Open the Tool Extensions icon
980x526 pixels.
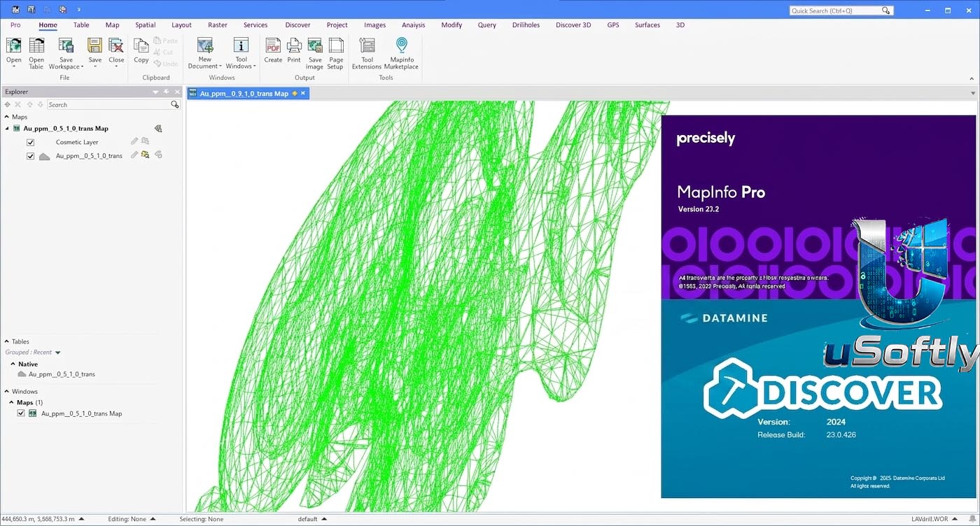[x=367, y=52]
